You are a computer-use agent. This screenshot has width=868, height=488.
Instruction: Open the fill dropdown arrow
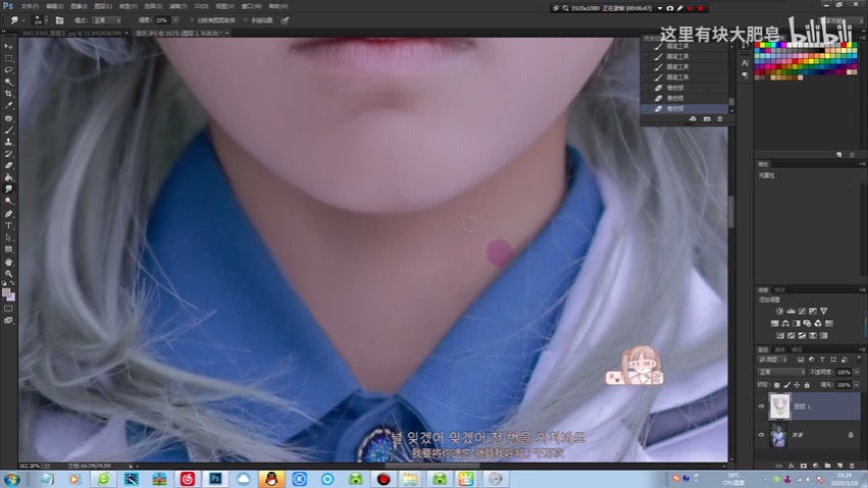tap(857, 385)
